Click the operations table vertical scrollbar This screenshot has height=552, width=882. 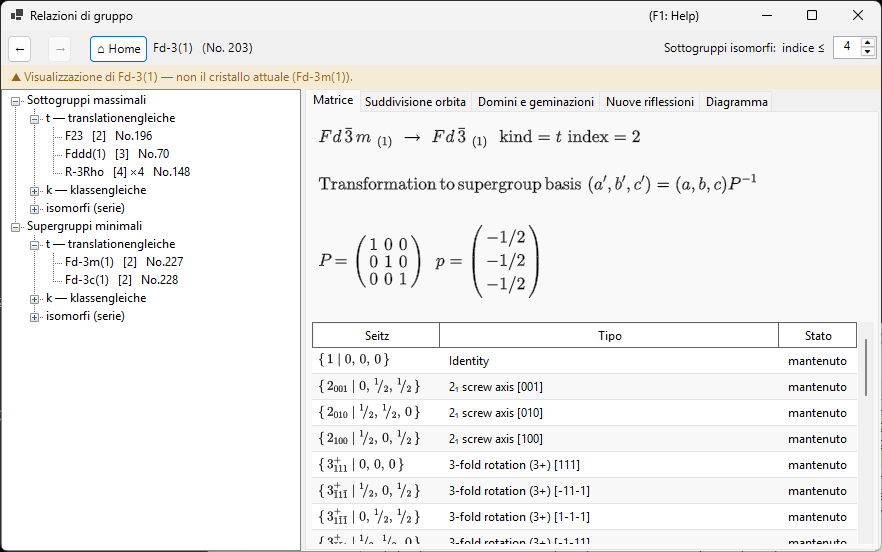coord(866,366)
